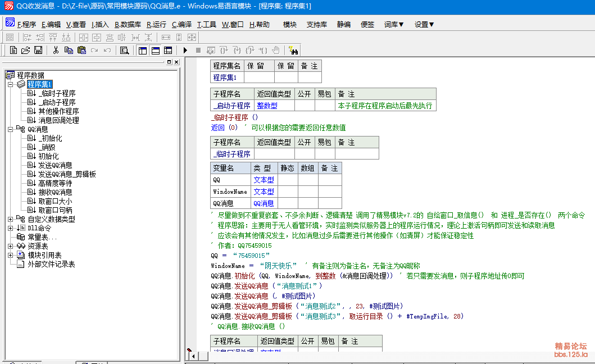Screen dimensions: 595x364
Task: Toggle the left work panel view button
Action: pos(143,50)
